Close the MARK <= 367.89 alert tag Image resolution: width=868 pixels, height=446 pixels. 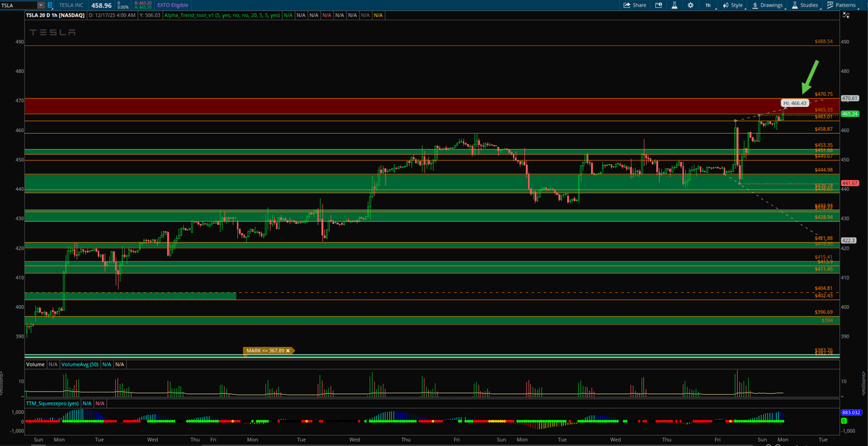[x=289, y=350]
